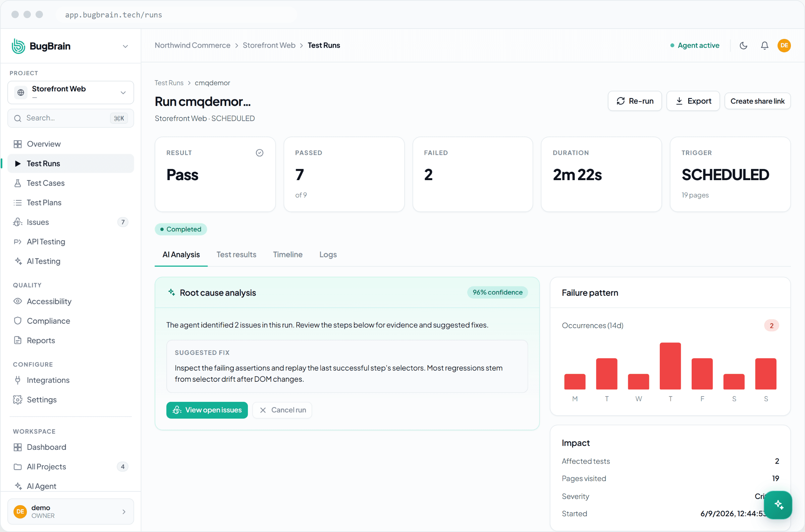Go to Test Plans

70,203
